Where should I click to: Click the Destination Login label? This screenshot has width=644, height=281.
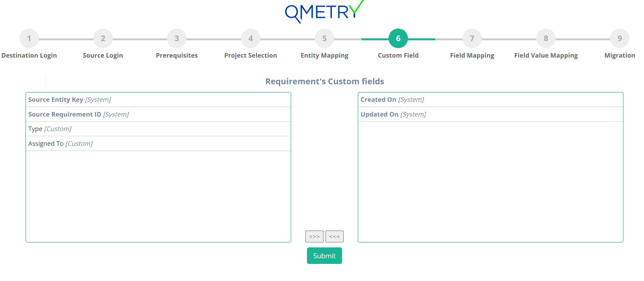click(x=29, y=55)
